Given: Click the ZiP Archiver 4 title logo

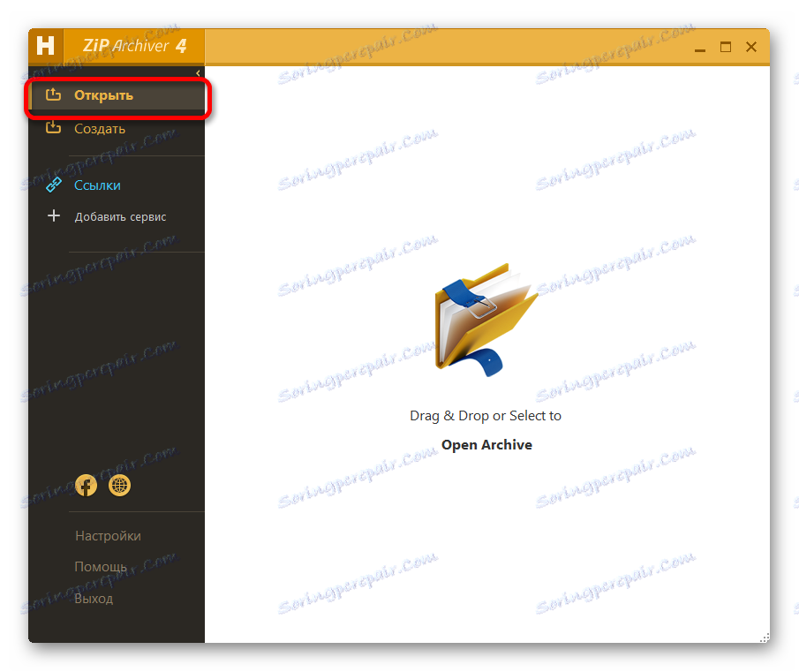Looking at the screenshot, I should (x=134, y=46).
